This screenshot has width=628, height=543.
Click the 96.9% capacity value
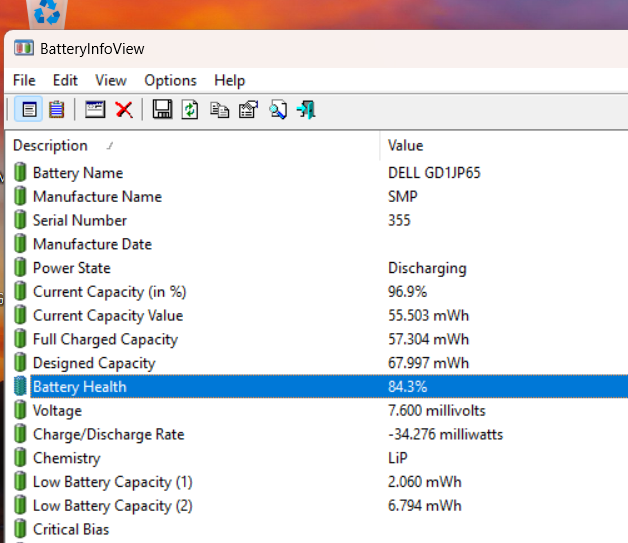point(407,292)
